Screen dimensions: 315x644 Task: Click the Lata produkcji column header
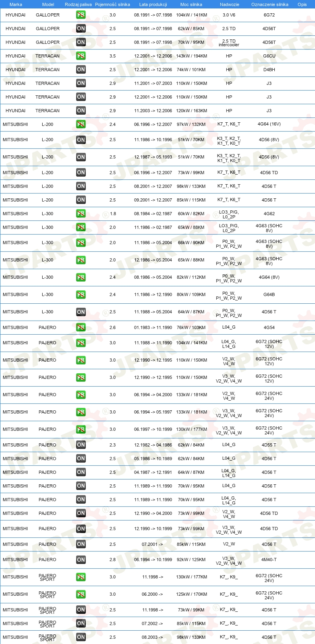point(153,4)
